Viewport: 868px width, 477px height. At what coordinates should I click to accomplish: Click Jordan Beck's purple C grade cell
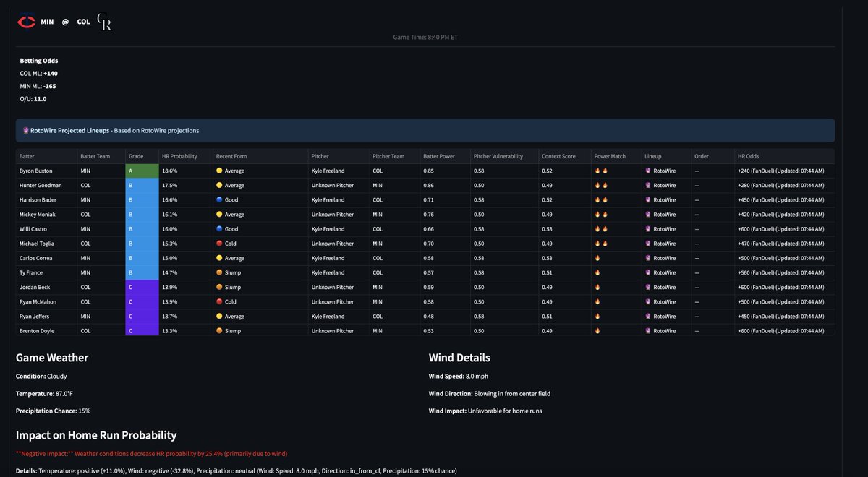click(x=141, y=287)
